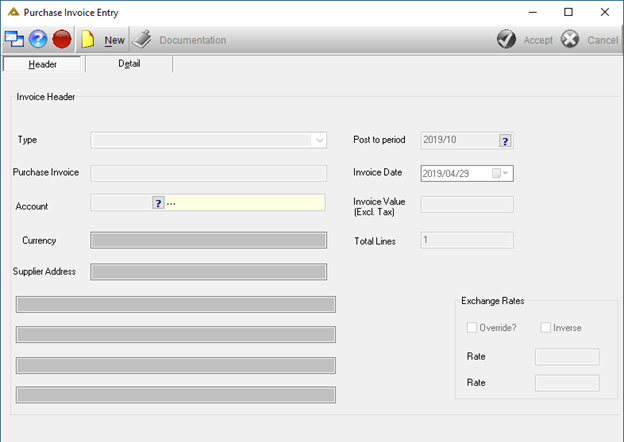The image size is (624, 442).
Task: Open the Account lookup question-mark button
Action: [x=158, y=203]
